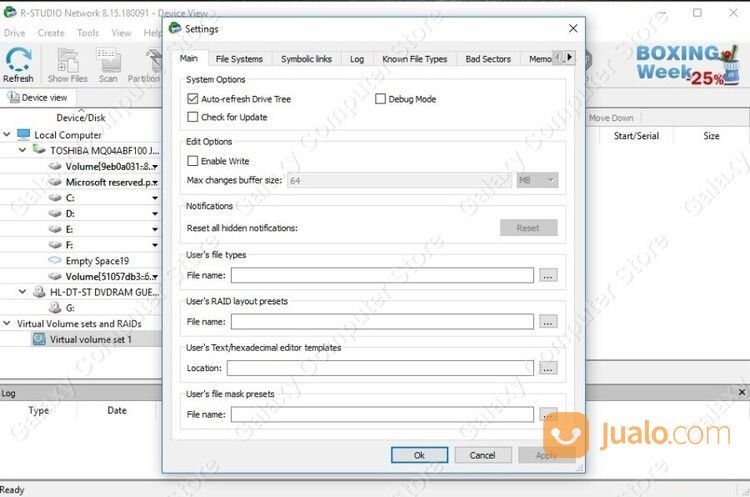Open the F: volume dropdown arrow
750x497 pixels.
click(154, 245)
